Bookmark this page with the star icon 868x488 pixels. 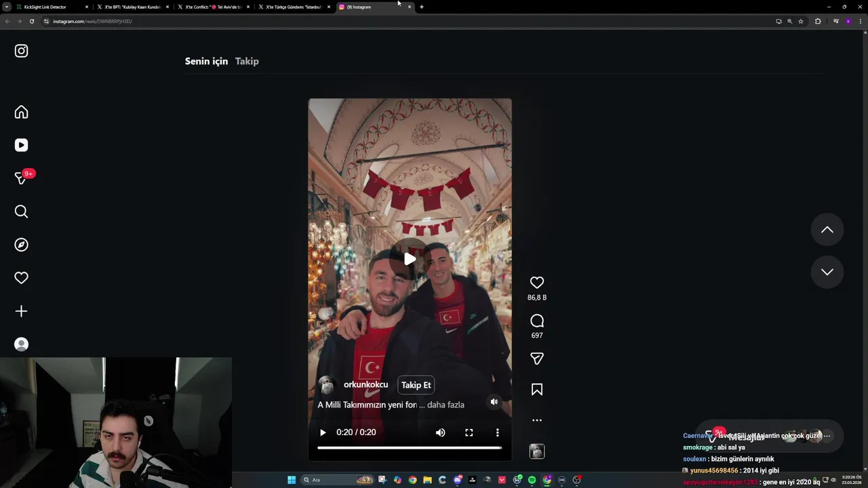(x=800, y=21)
